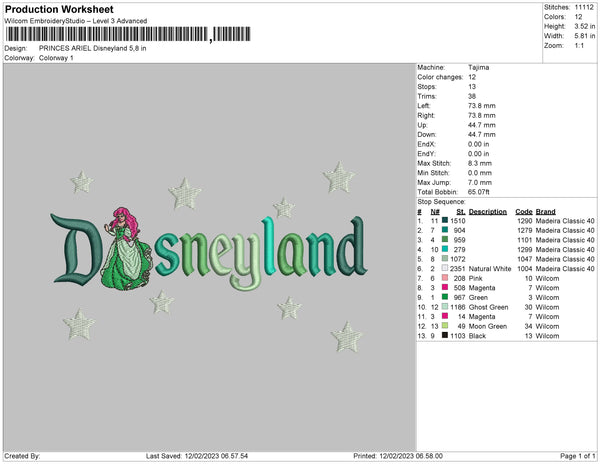Select the Right: label

[426, 116]
